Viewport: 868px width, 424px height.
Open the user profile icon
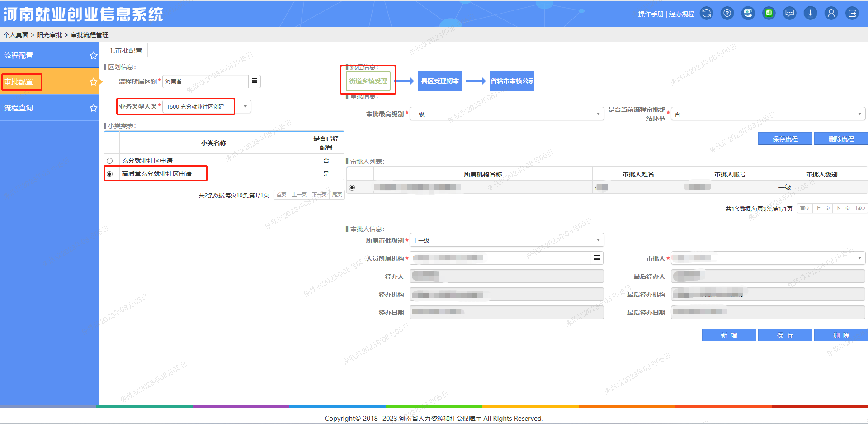831,14
